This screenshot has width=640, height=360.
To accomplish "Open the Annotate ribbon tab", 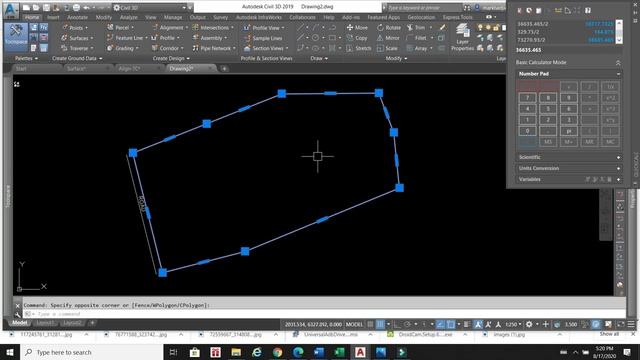I will pos(77,17).
